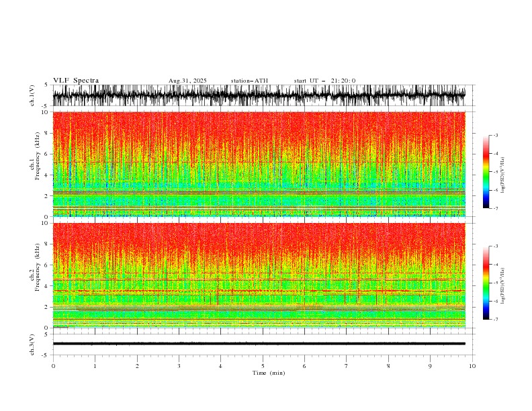Click the ch.2 spectrogram color bar

point(486,283)
